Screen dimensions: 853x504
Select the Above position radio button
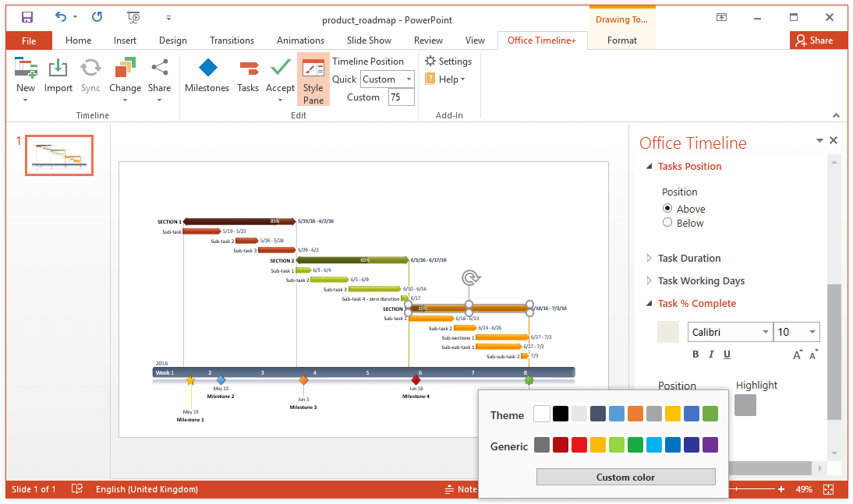coord(667,209)
